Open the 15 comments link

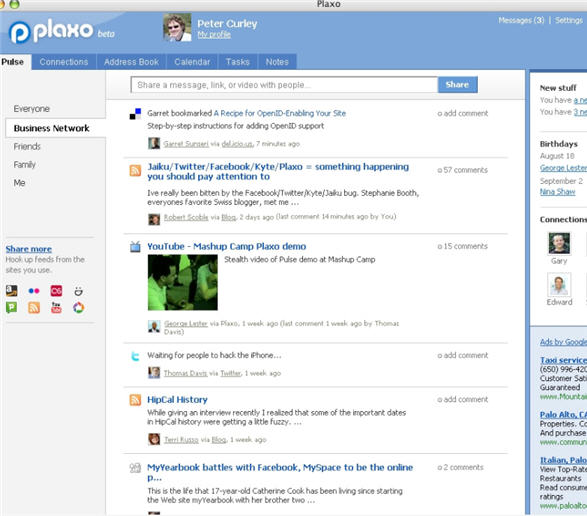(x=463, y=246)
